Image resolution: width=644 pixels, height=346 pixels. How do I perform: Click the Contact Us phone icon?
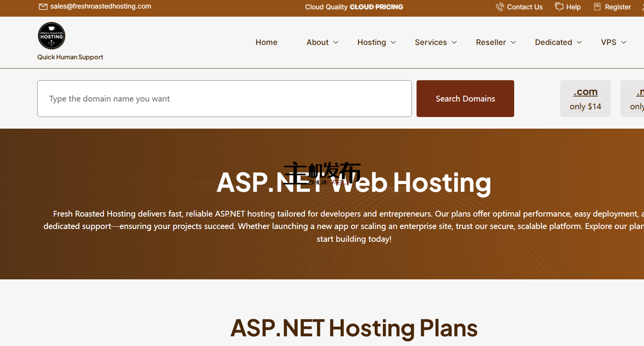tap(499, 7)
